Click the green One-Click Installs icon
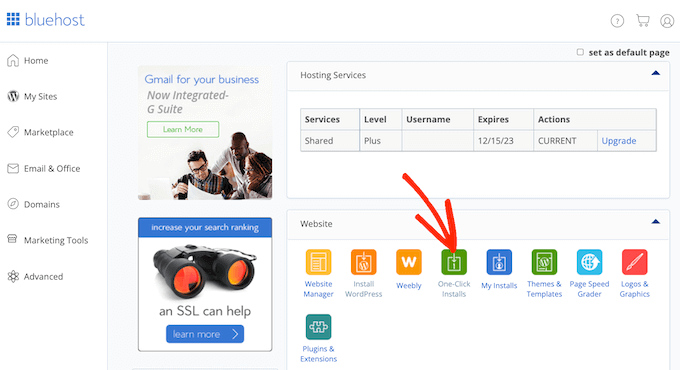This screenshot has height=370, width=680. click(454, 262)
